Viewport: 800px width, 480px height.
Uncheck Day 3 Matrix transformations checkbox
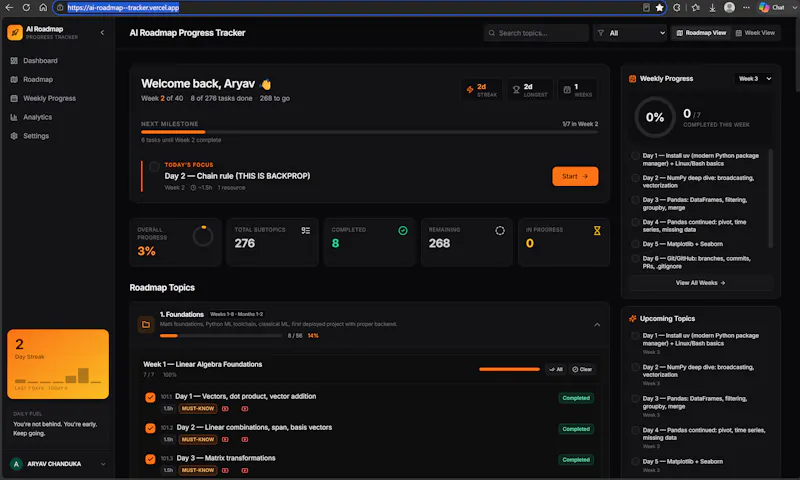(150, 459)
